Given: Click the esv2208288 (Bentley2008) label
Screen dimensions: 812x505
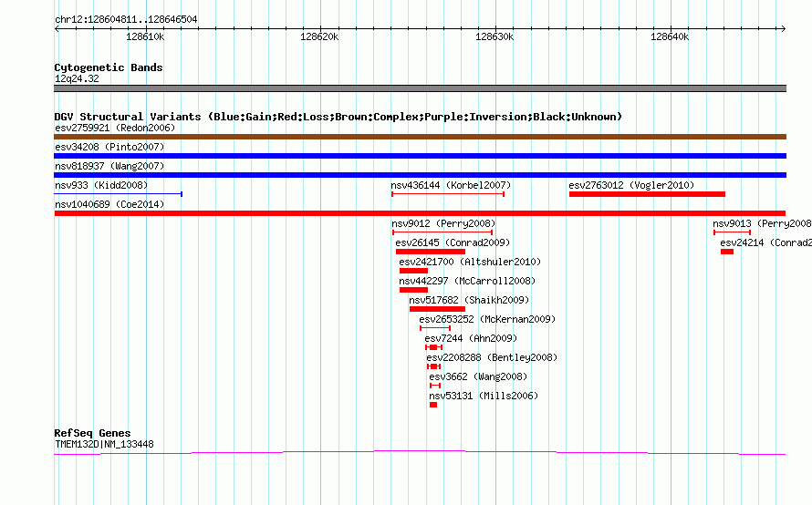Looking at the screenshot, I should coord(492,357).
